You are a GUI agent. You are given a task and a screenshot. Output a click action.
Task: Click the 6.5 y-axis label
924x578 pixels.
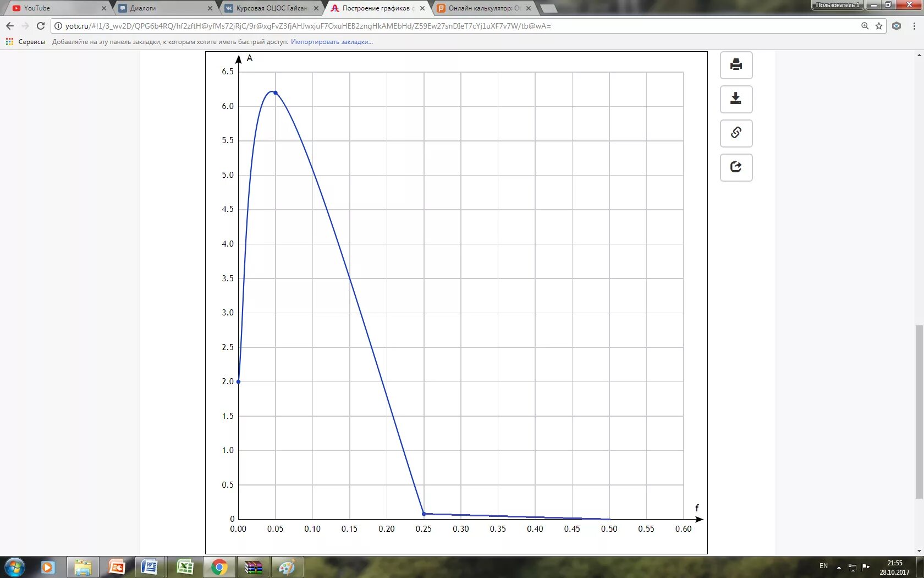coord(228,72)
